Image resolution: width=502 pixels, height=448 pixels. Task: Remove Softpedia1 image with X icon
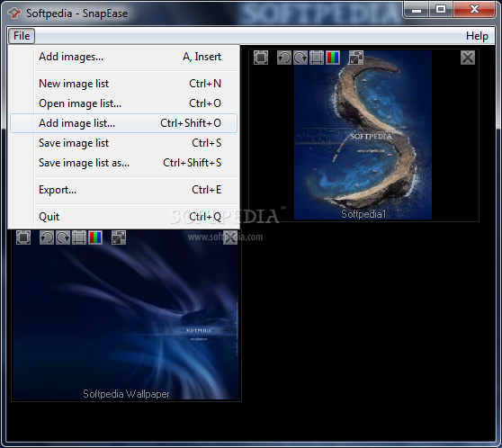468,58
